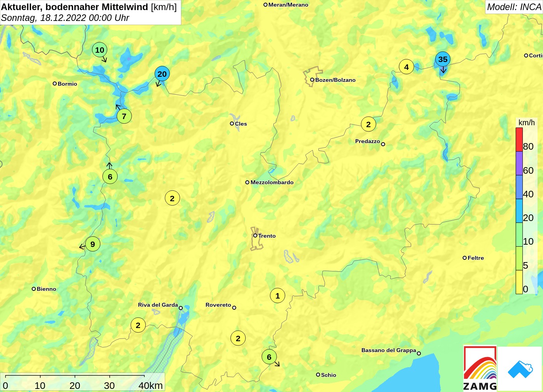Viewport: 543px width, 392px height.
Task: Click the 'Riva del Garda' town label
Action: coord(158,305)
